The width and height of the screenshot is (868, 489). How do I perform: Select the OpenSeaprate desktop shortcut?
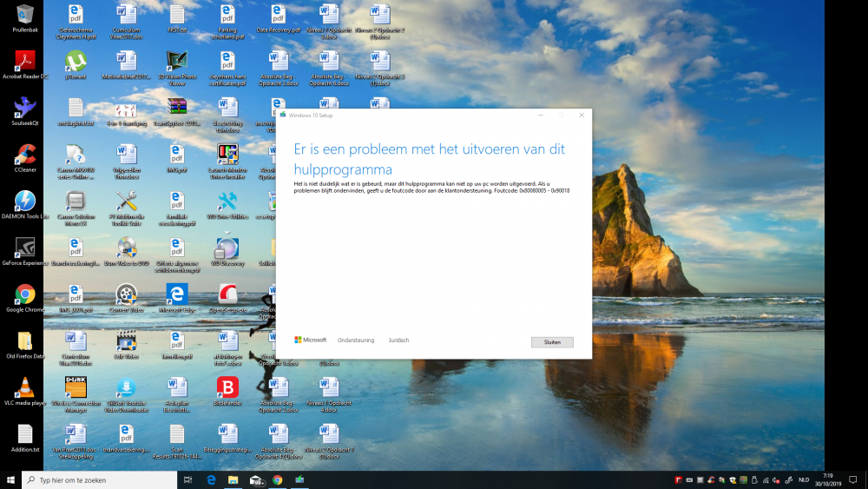point(227,298)
